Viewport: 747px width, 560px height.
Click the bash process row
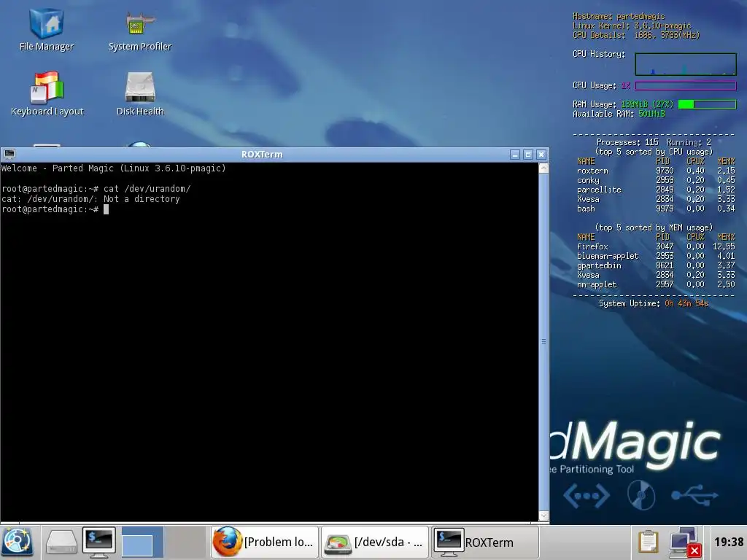(x=656, y=209)
